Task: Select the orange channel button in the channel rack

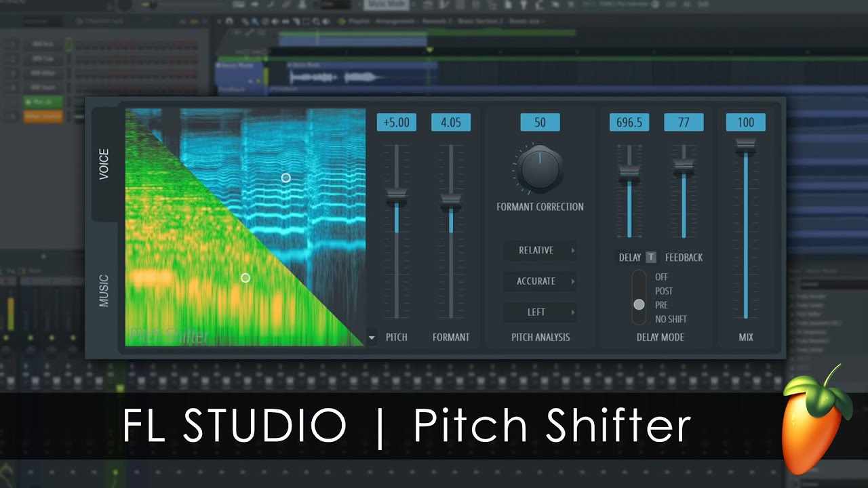Action: pyautogui.click(x=43, y=117)
